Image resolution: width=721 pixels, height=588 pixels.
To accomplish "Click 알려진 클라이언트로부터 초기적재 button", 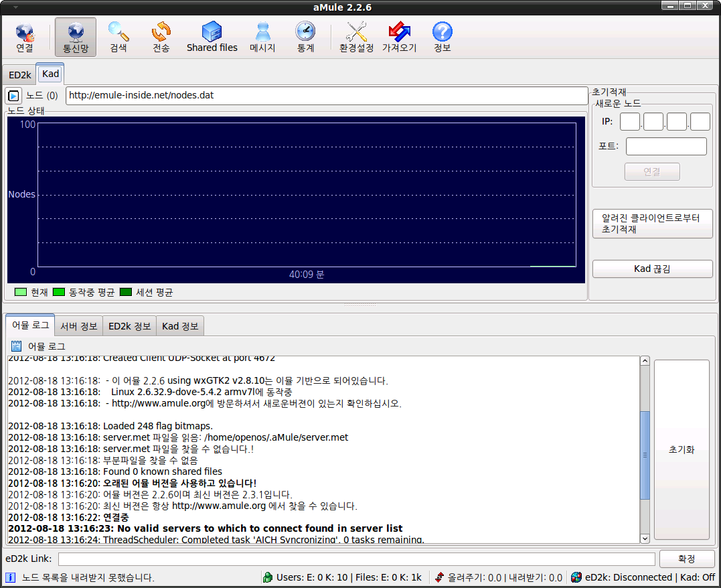I will (652, 224).
